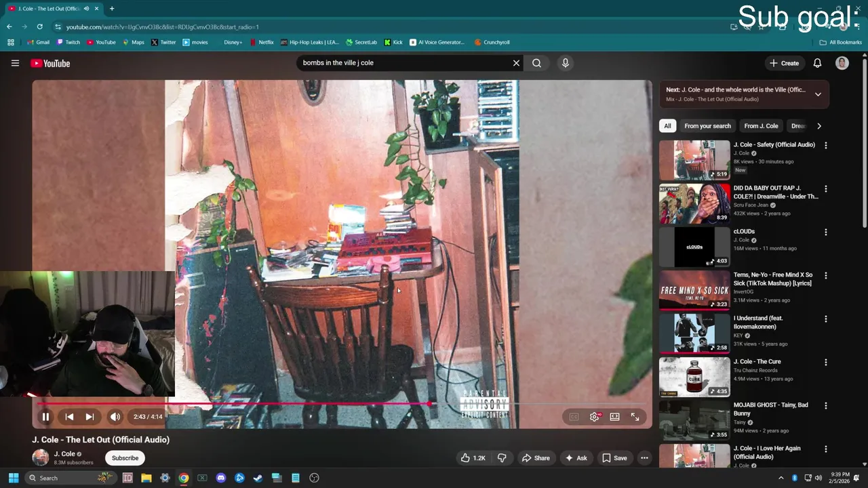Open the J. Cole channel avatar

(41, 457)
